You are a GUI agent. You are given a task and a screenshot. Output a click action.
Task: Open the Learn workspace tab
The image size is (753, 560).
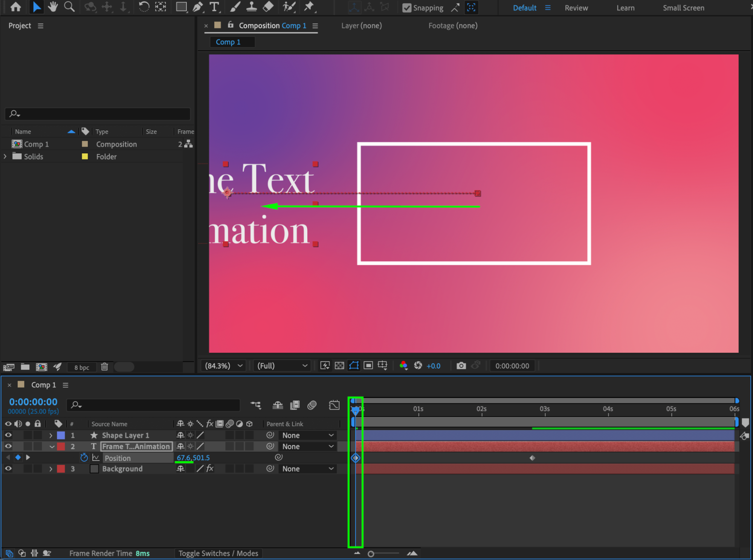625,8
